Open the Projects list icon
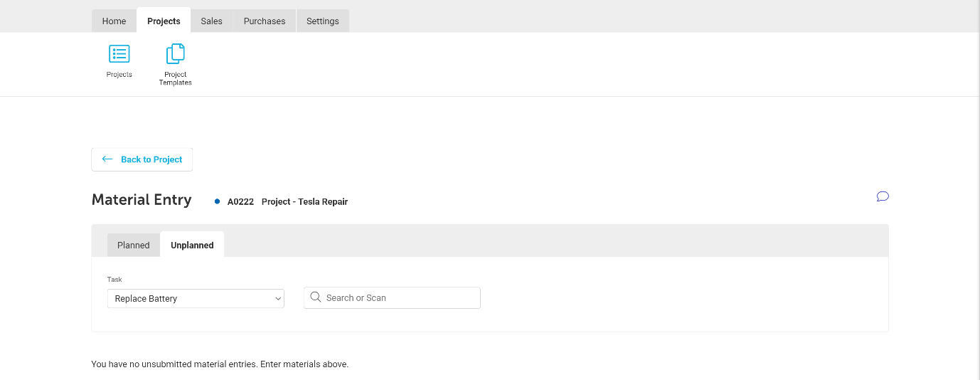Viewport: 980px width, 380px height. pyautogui.click(x=119, y=54)
